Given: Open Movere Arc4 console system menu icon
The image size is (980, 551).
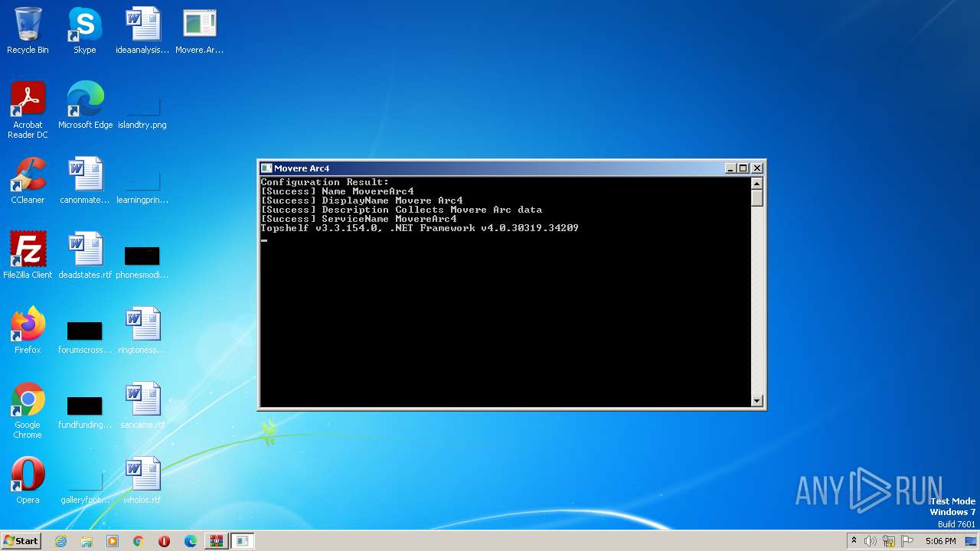Looking at the screenshot, I should [x=266, y=168].
